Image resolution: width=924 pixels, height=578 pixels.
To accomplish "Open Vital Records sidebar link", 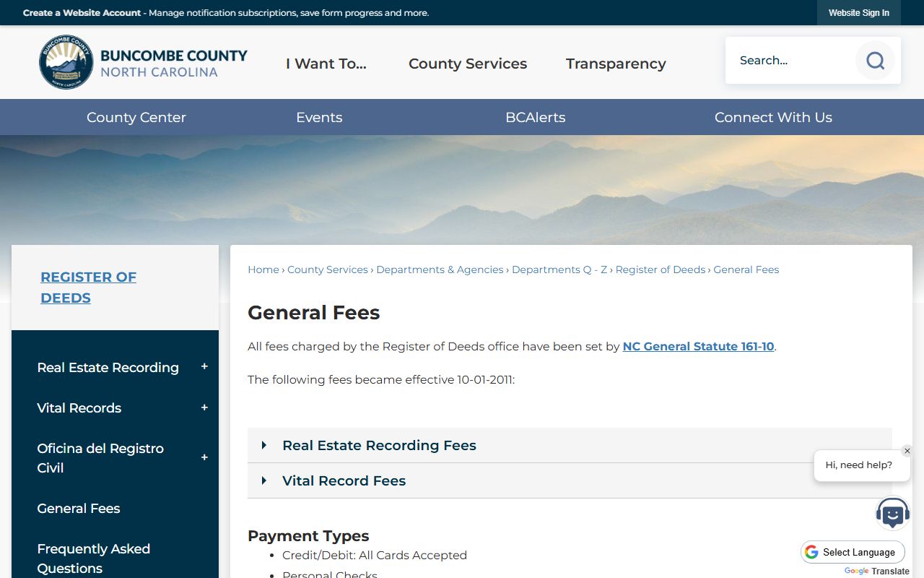I will pos(79,407).
